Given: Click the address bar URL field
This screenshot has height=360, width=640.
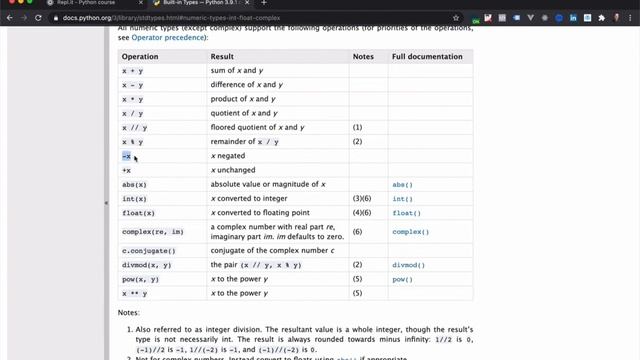Looking at the screenshot, I should (253, 18).
